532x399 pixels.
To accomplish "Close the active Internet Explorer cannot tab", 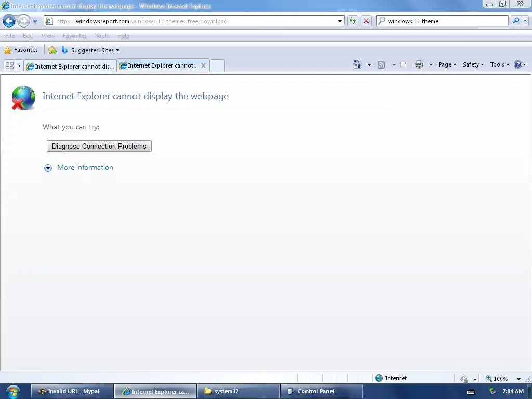I will pos(203,65).
